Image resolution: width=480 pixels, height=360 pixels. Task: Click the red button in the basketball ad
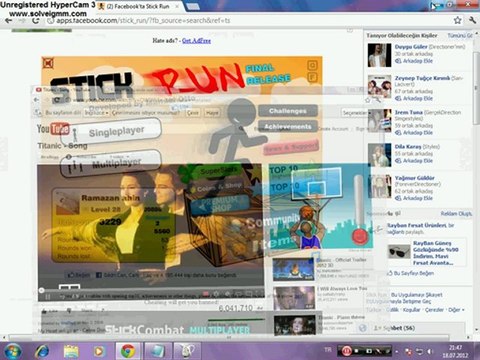pyautogui.click(x=360, y=236)
